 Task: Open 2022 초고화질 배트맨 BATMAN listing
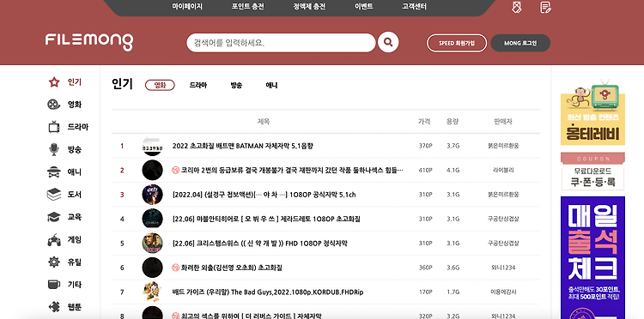pyautogui.click(x=243, y=146)
